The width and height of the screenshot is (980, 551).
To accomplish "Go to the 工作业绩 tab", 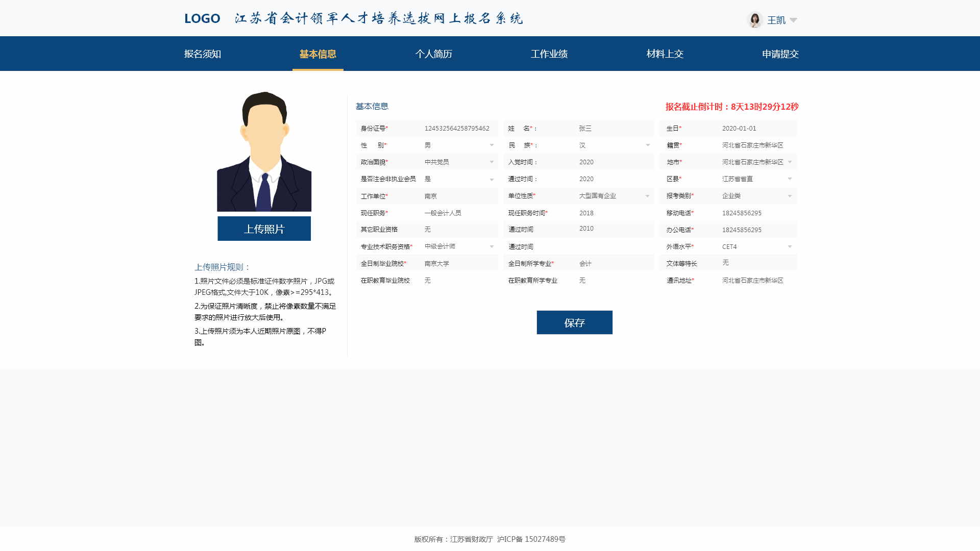I will click(549, 54).
